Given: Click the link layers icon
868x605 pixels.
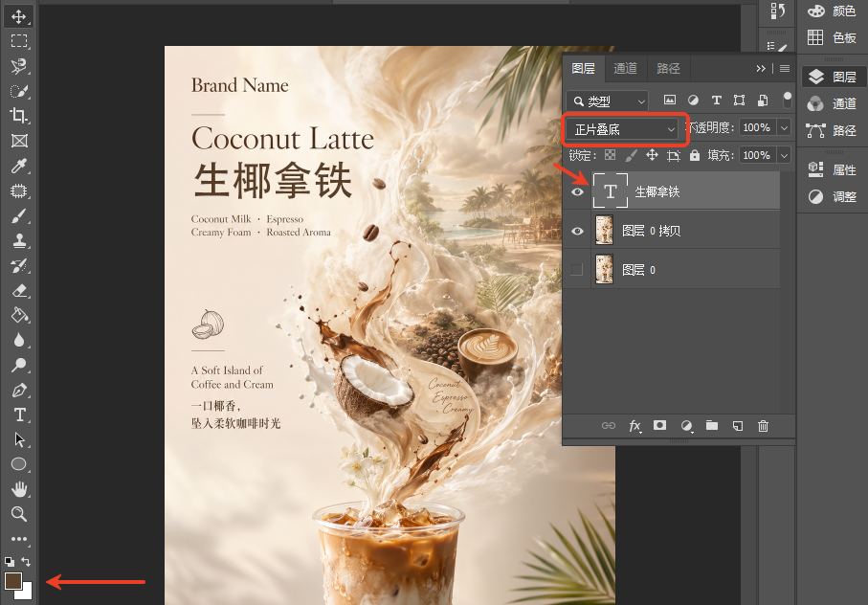Looking at the screenshot, I should 609,426.
